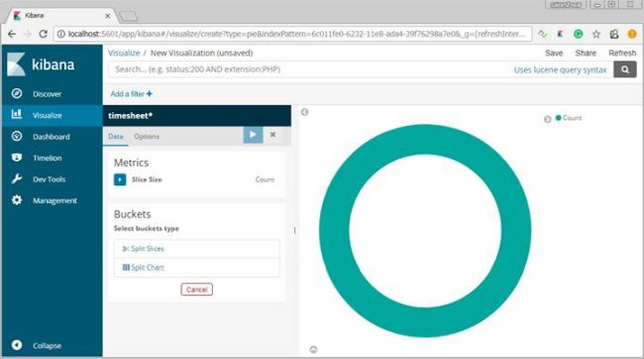
Task: Go to Visualize breadcrumb link
Action: (124, 53)
